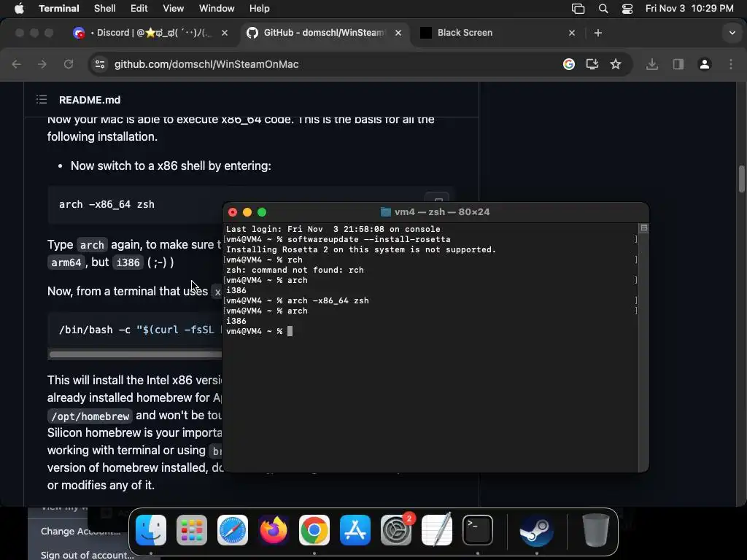Screen dimensions: 747x560
Task: Click the arch -x86_64 zsh code block
Action: tap(135, 205)
